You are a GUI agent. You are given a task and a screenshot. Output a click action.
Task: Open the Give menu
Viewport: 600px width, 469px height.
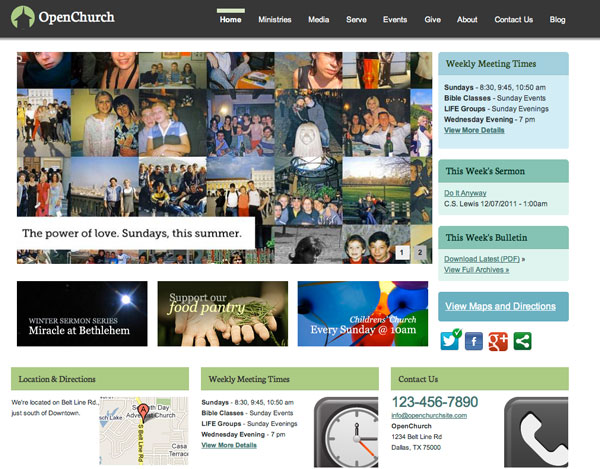point(432,20)
